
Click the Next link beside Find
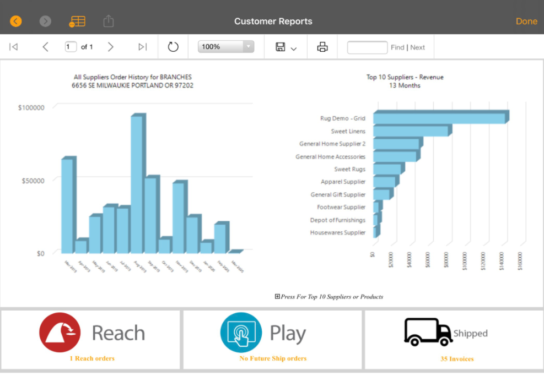click(x=418, y=47)
